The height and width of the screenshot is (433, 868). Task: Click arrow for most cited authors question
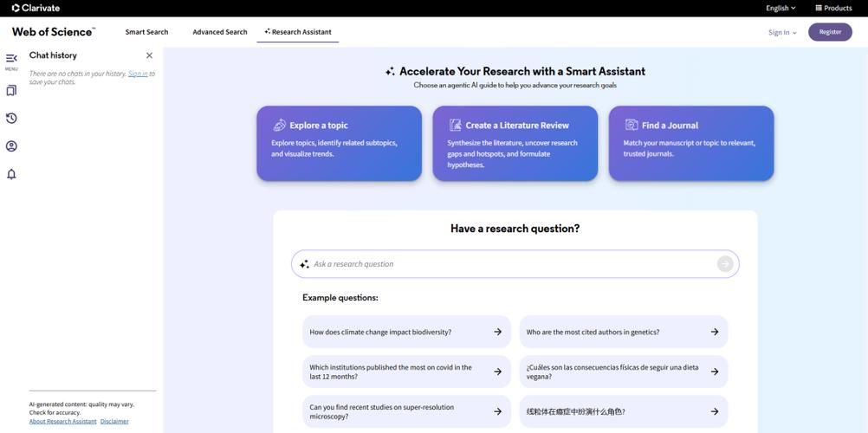715,332
